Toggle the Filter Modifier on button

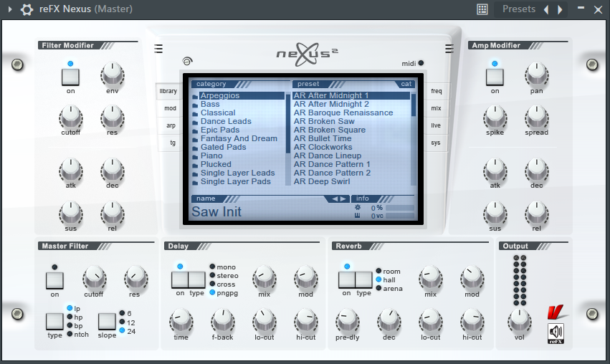(x=70, y=77)
